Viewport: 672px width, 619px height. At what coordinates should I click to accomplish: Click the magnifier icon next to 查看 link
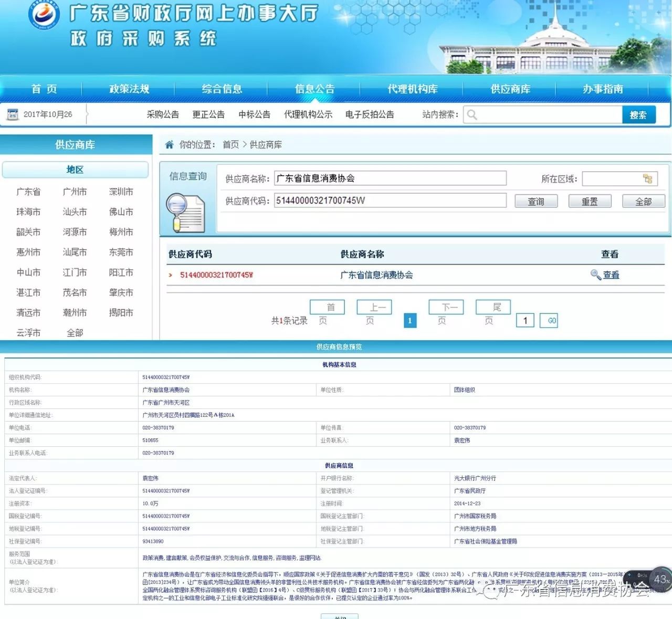tap(595, 275)
